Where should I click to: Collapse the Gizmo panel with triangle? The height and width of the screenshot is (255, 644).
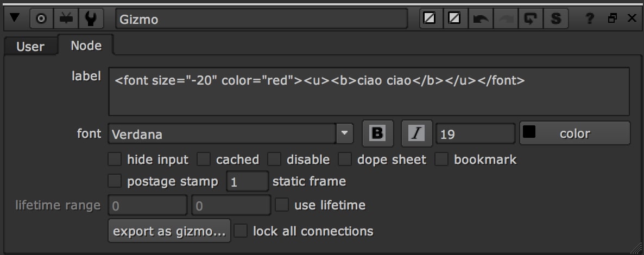15,19
